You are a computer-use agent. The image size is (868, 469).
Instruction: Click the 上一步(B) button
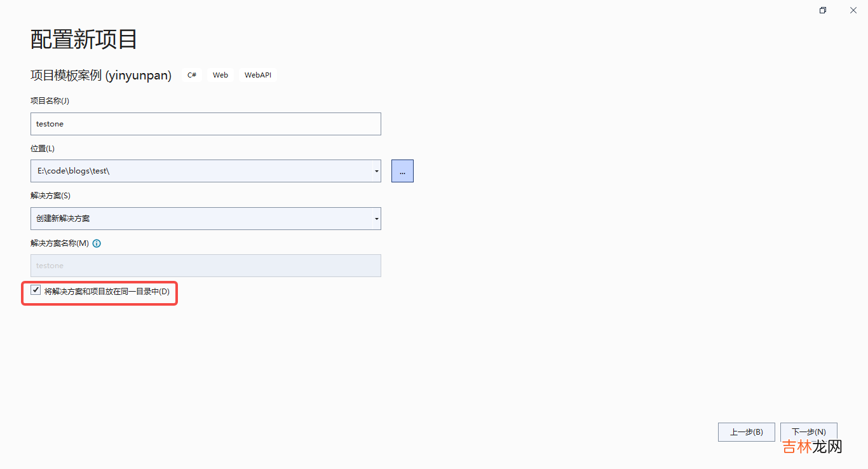746,432
